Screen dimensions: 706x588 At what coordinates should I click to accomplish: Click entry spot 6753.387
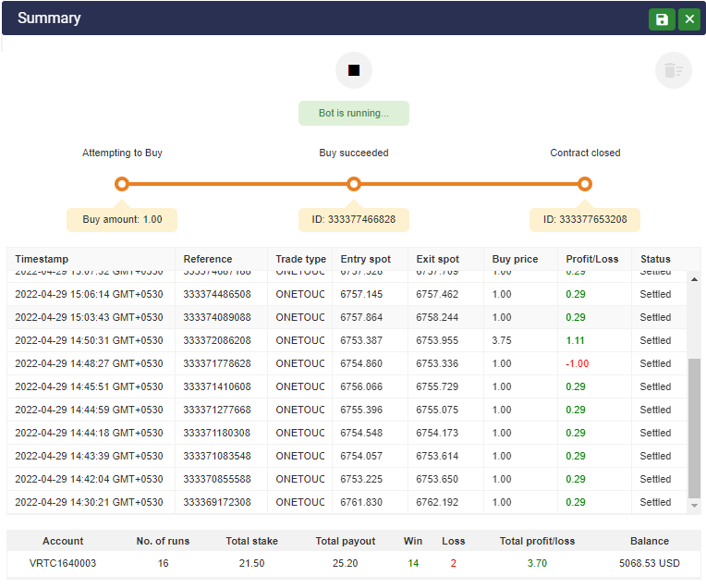coord(361,340)
